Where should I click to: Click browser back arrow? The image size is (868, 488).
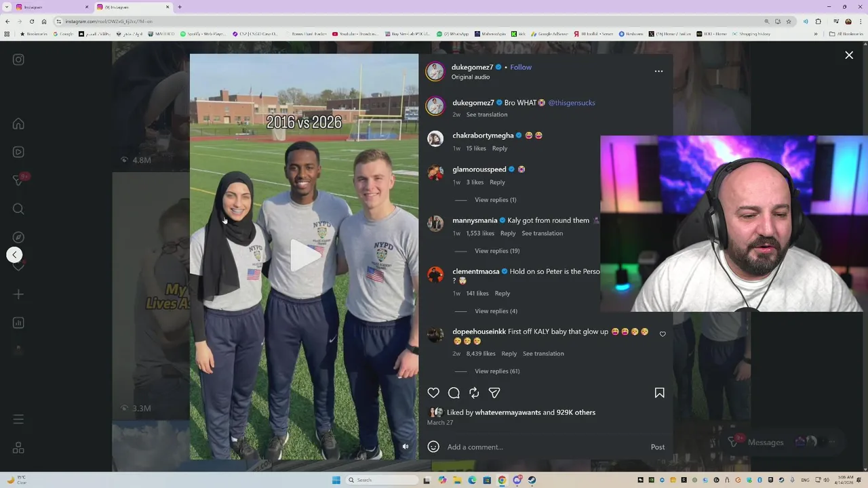tap(7, 21)
